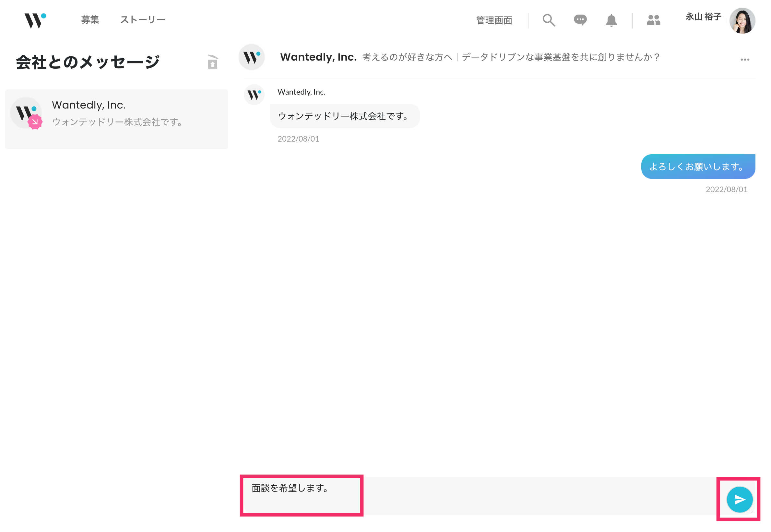Send the message with the paper-plane button

(x=739, y=499)
